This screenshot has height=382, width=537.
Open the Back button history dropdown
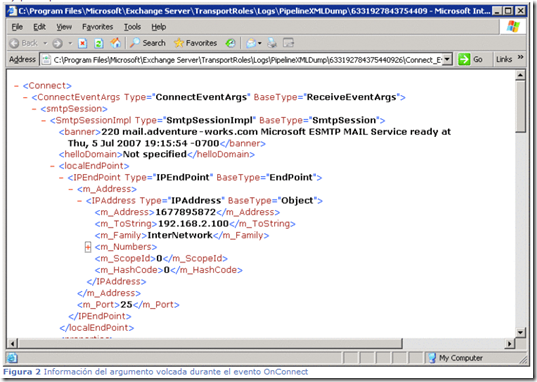45,43
